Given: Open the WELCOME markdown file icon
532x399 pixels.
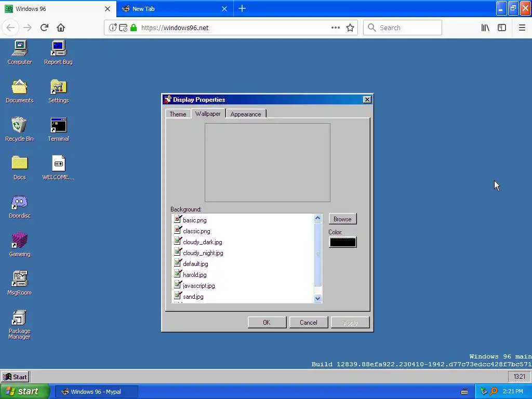Looking at the screenshot, I should coord(58,168).
